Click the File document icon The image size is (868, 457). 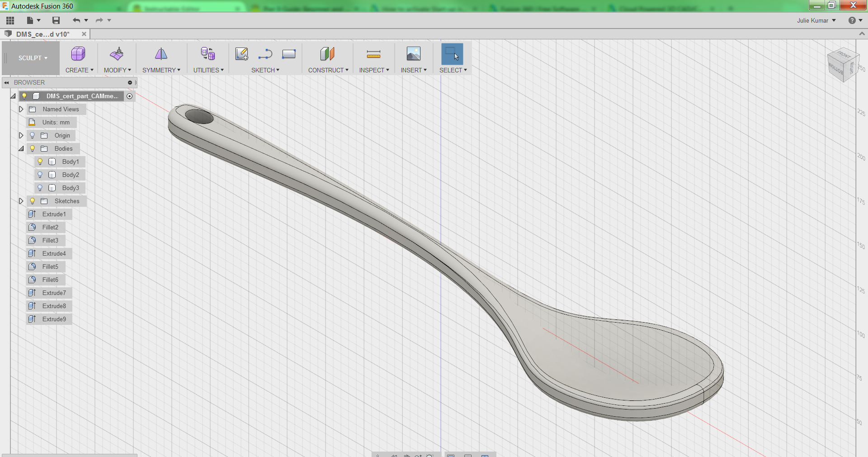30,20
